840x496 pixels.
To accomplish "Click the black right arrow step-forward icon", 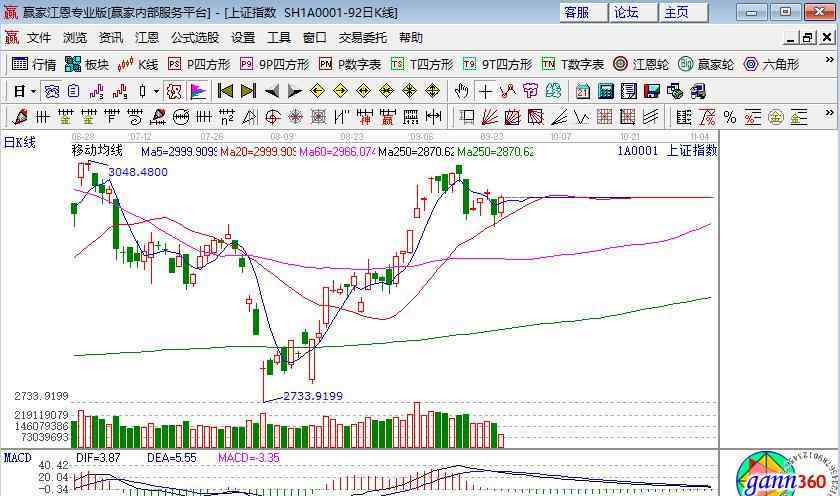I will [x=294, y=92].
